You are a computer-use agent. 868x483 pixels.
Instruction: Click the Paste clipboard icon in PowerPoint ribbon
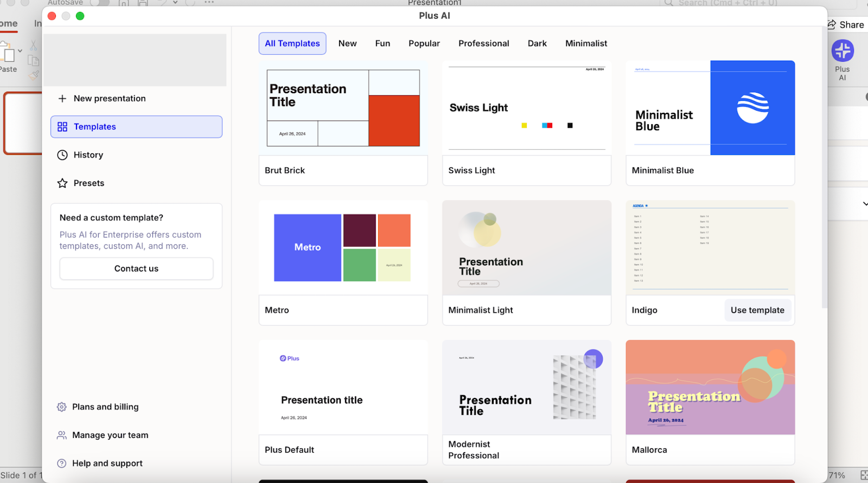pyautogui.click(x=8, y=53)
